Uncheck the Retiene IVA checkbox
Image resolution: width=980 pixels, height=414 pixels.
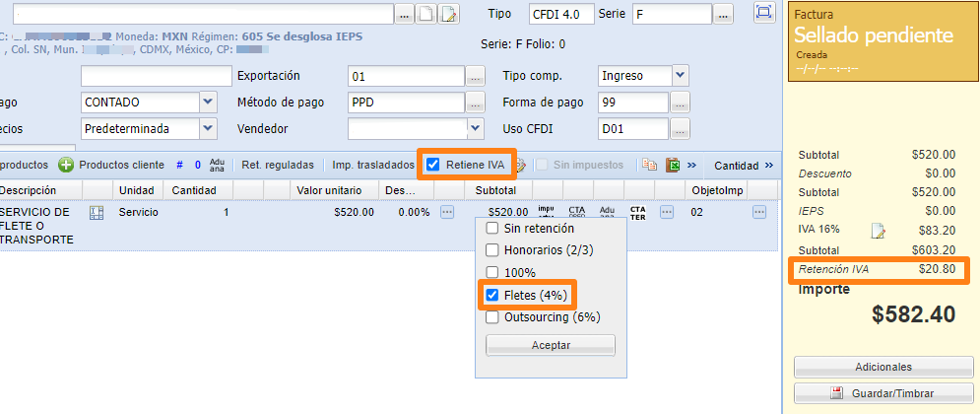coord(433,165)
